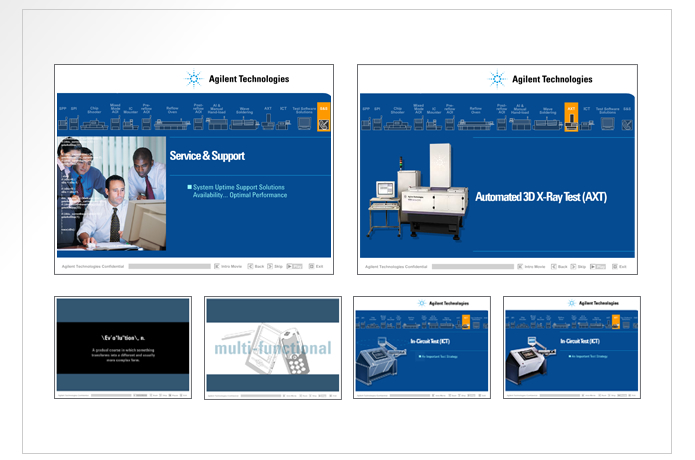Open Wave Soldering in Service & Support slide nav

pos(244,119)
